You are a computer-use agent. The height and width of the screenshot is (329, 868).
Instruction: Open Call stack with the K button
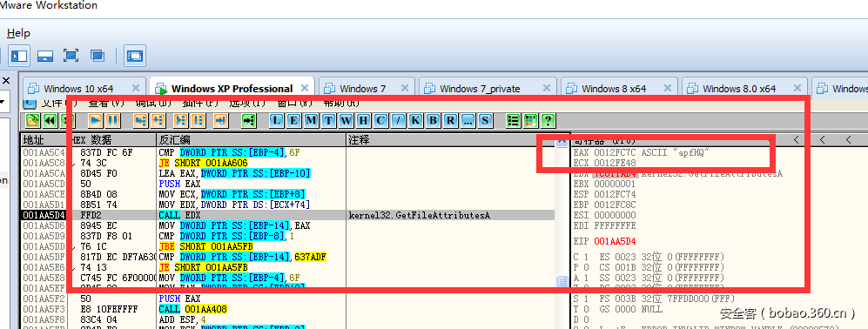point(416,120)
